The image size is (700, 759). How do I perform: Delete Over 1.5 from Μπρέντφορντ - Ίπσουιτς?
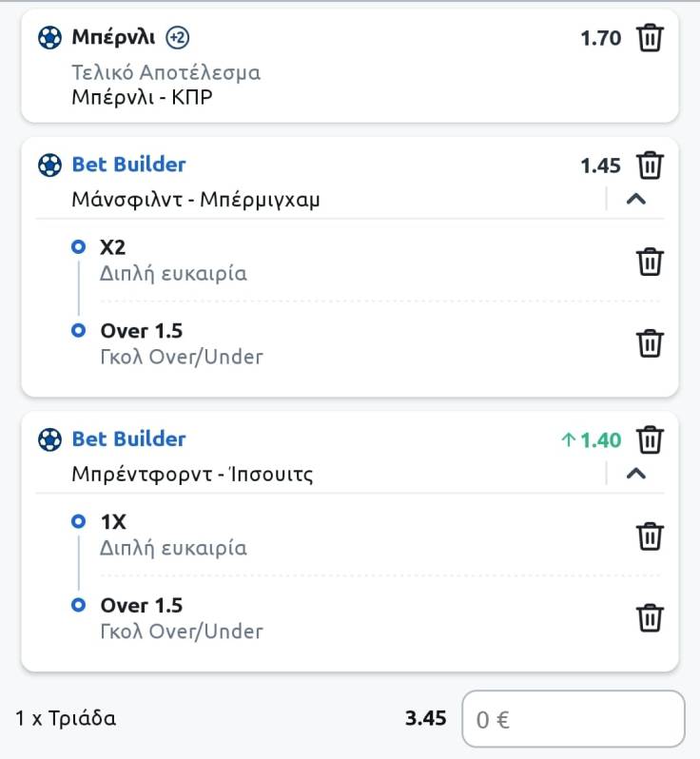click(650, 617)
